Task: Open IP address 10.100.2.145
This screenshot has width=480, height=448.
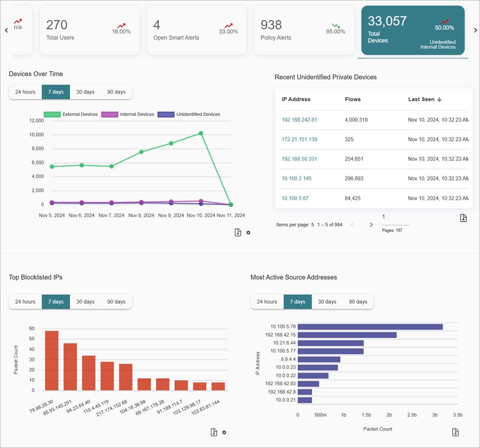Action: [x=297, y=178]
